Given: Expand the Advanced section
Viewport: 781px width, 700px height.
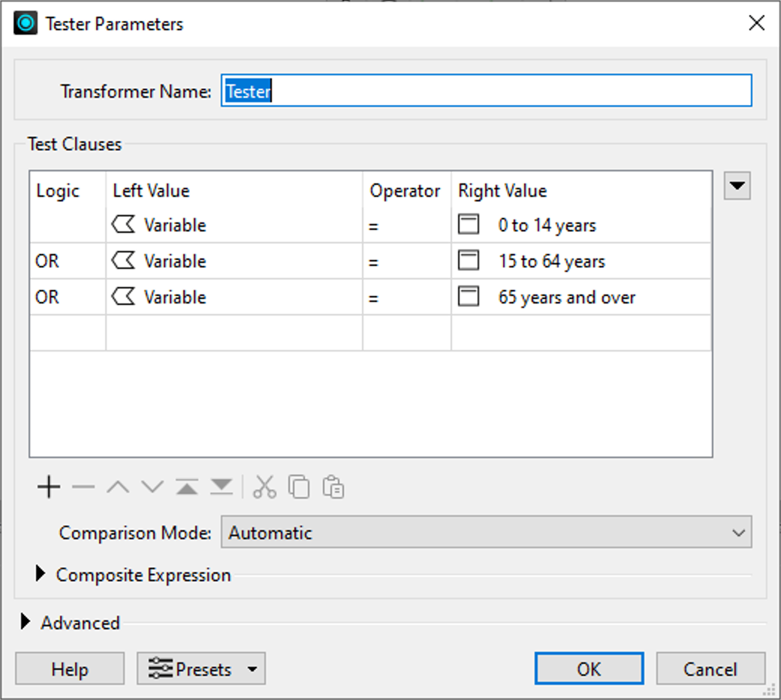Looking at the screenshot, I should [25, 623].
